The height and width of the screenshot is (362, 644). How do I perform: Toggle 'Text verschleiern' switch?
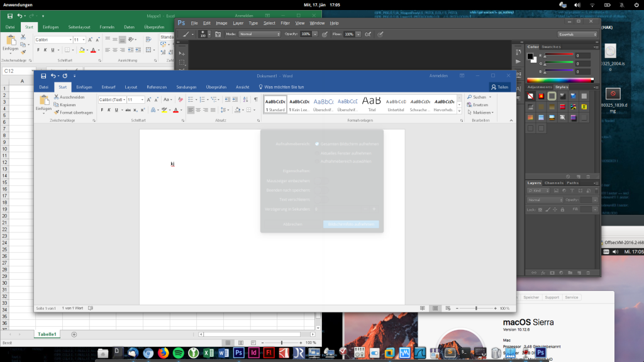click(321, 199)
